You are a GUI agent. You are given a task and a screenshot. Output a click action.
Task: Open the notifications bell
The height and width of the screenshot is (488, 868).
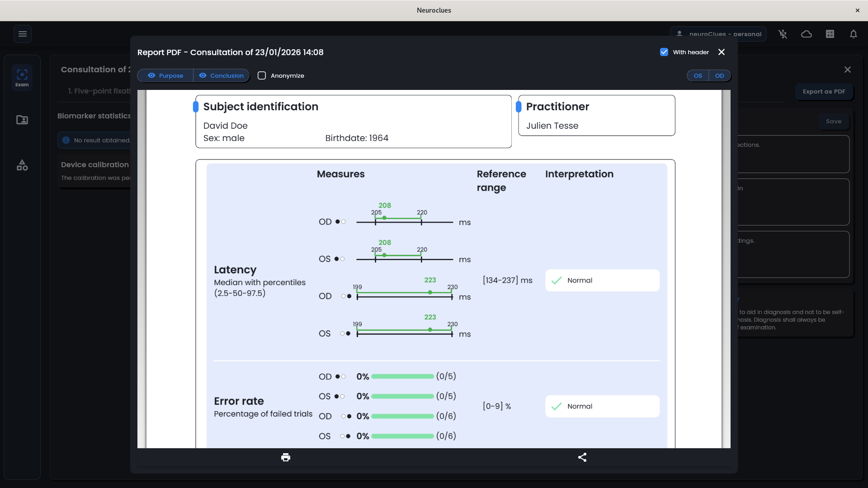(x=854, y=34)
